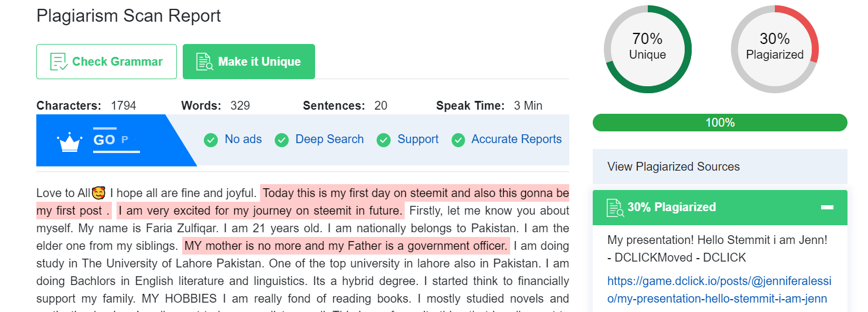Click highlighted sentence 'MY mother is no more'

[x=346, y=245]
